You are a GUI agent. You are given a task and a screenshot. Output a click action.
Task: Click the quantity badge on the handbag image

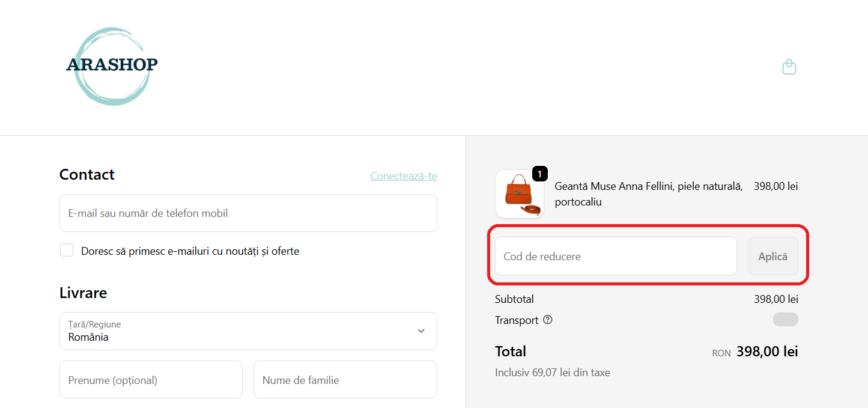coord(539,174)
